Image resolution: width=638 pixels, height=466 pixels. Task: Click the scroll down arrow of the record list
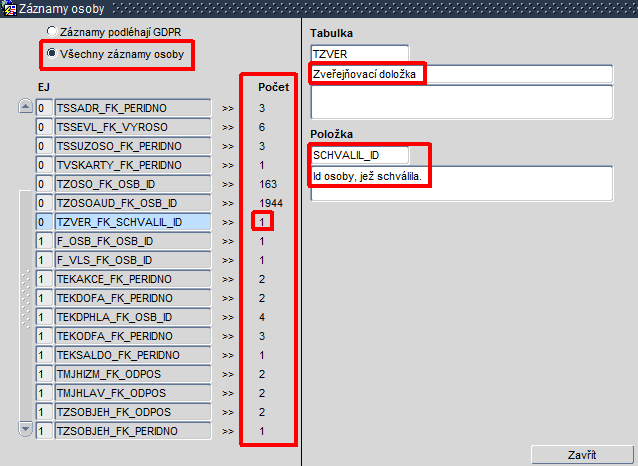[x=25, y=429]
